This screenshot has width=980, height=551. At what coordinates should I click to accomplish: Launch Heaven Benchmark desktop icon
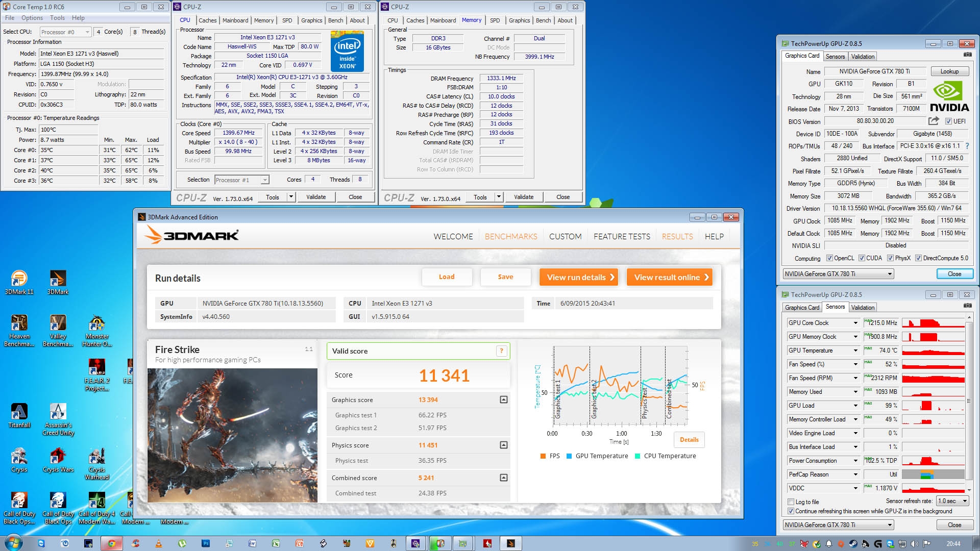tap(19, 331)
